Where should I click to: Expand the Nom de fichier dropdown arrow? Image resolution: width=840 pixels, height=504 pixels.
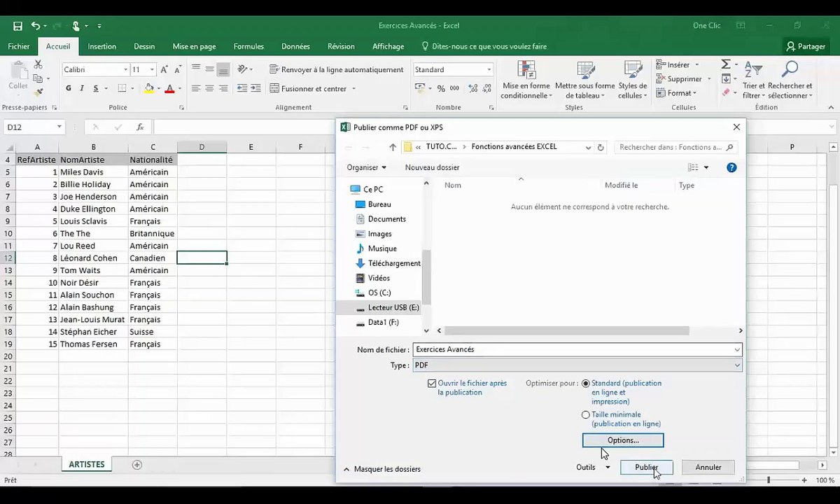(737, 349)
